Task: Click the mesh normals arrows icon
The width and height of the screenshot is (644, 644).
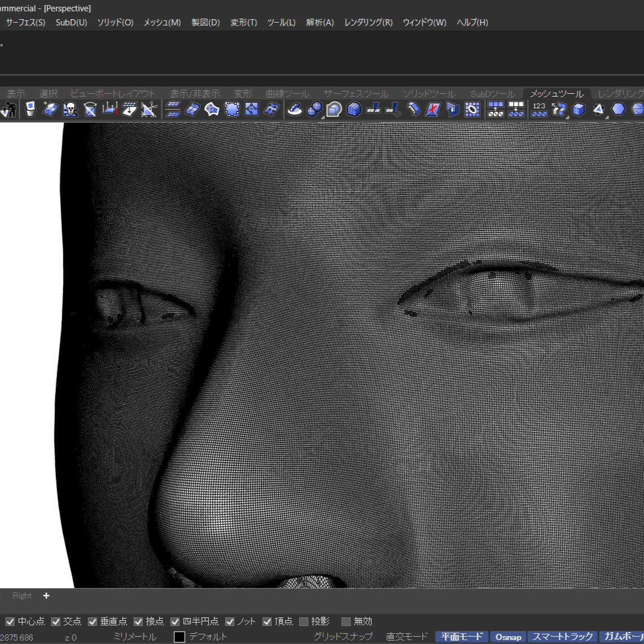Action: coord(110,110)
